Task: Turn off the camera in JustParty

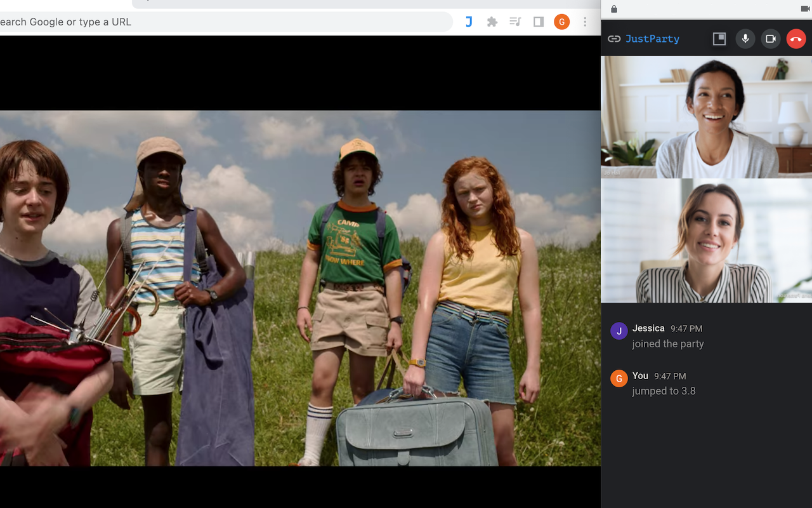Action: tap(771, 39)
